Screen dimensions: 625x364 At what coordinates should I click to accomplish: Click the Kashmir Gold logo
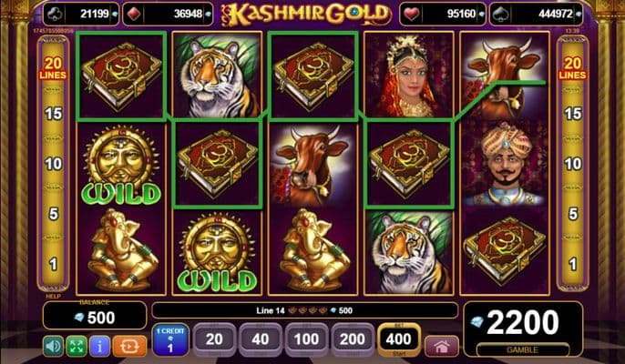click(x=306, y=15)
